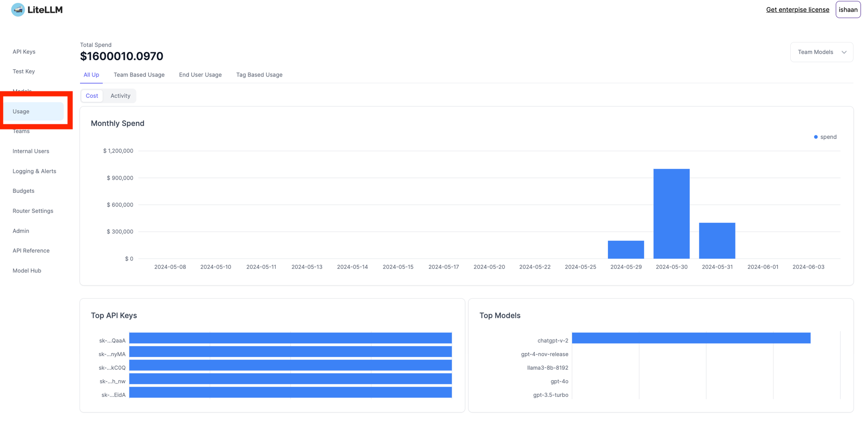Click the Get enterprise license link
The height and width of the screenshot is (425, 868).
797,10
